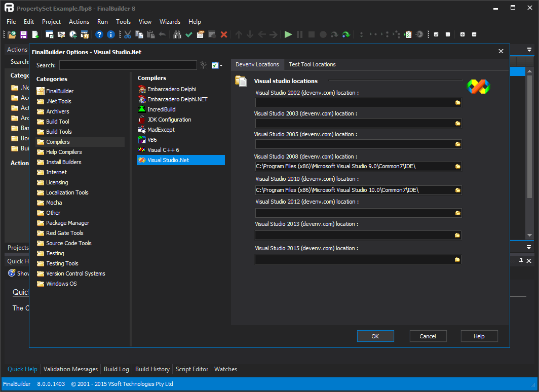
Task: Click the new project document icon
Action: 35,34
